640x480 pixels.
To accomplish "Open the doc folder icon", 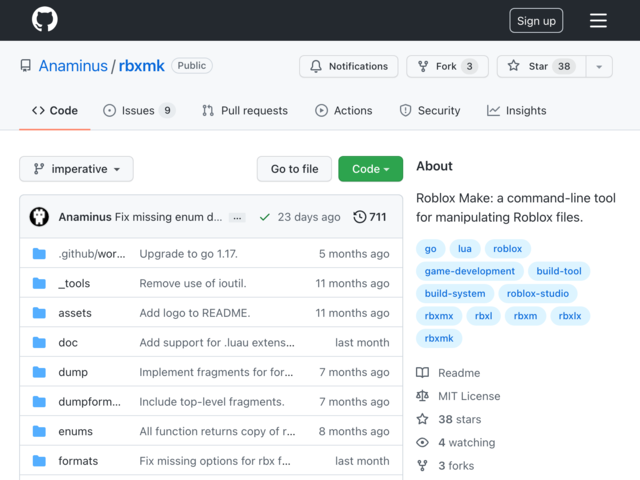I will (x=39, y=342).
